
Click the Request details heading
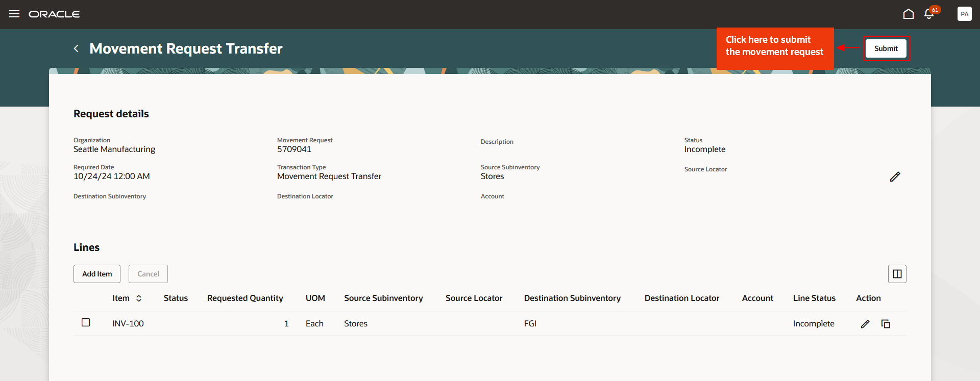pyautogui.click(x=111, y=114)
